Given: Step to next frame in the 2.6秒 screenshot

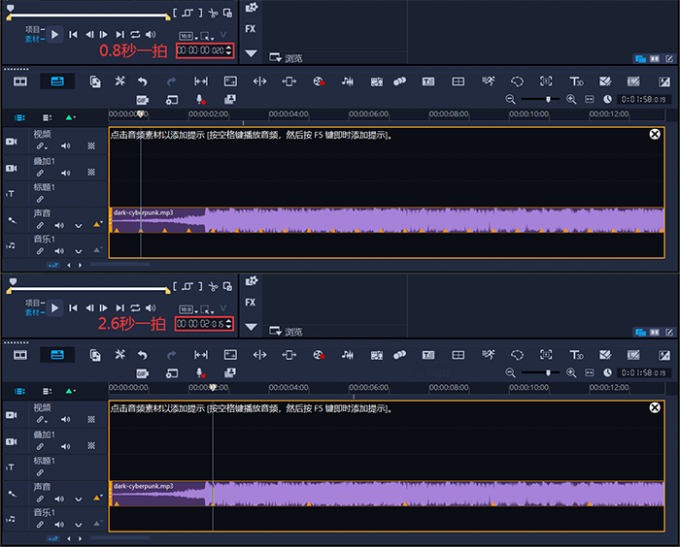Looking at the screenshot, I should (104, 308).
